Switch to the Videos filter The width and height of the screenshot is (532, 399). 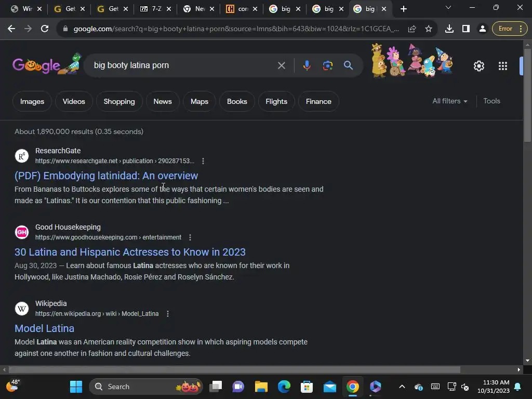(x=74, y=101)
